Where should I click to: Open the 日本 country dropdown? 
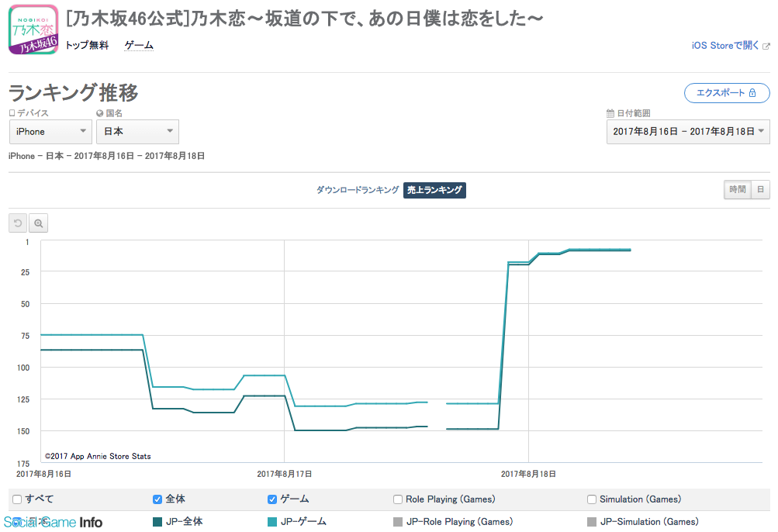click(x=137, y=132)
